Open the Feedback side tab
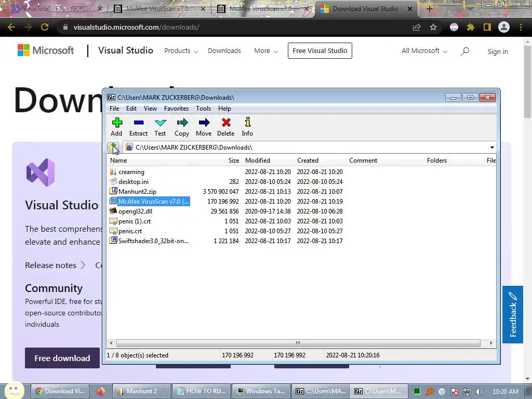This screenshot has height=399, width=532. point(513,314)
